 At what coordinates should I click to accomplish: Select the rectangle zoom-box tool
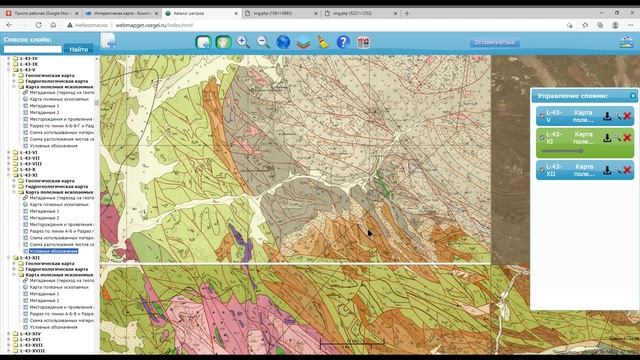click(x=203, y=42)
